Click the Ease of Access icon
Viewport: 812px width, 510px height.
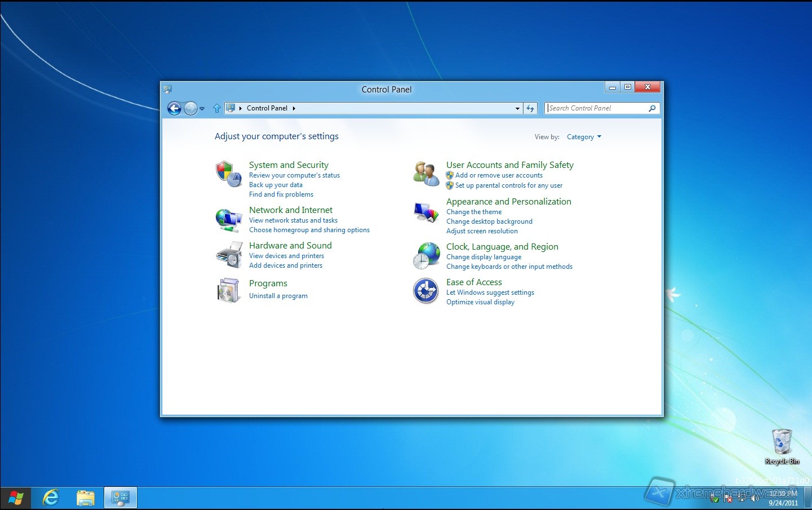(426, 291)
